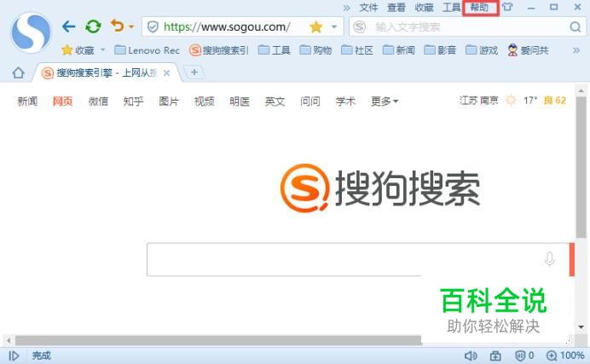
Task: Bookmark page with the yellow star
Action: (x=315, y=27)
